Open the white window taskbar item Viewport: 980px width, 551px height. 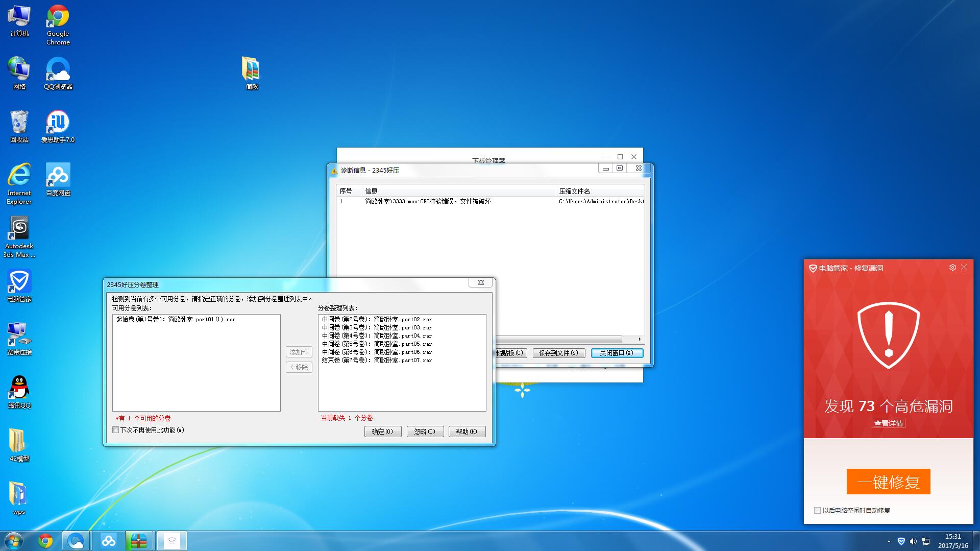click(x=171, y=541)
